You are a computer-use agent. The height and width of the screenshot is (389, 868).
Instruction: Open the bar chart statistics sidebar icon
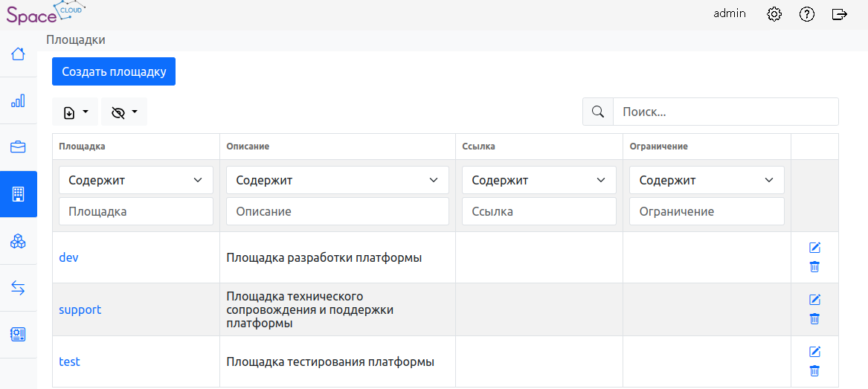coord(18,100)
